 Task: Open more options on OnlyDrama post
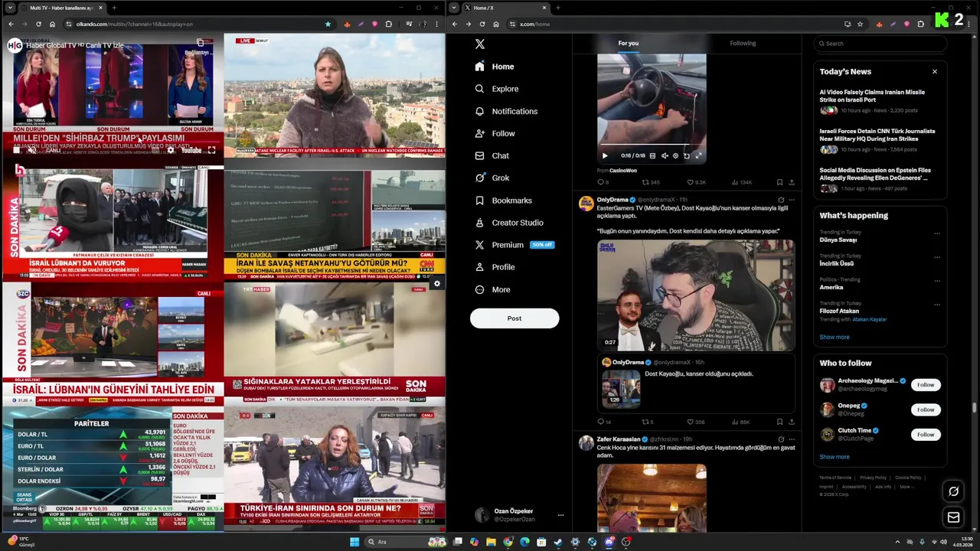pos(792,200)
